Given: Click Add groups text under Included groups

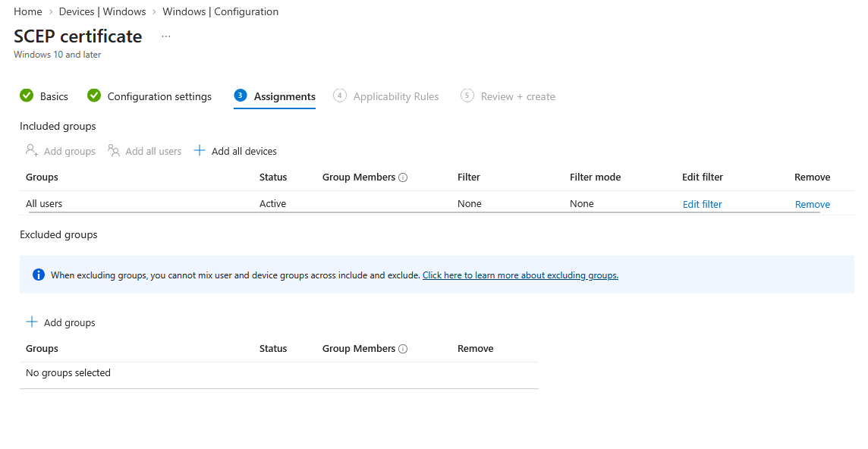Looking at the screenshot, I should click(70, 151).
